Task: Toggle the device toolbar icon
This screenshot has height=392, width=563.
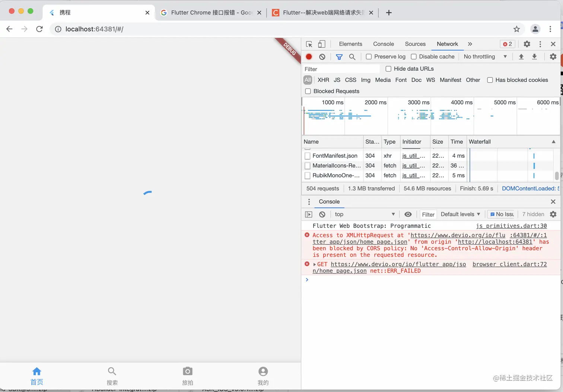Action: click(322, 44)
